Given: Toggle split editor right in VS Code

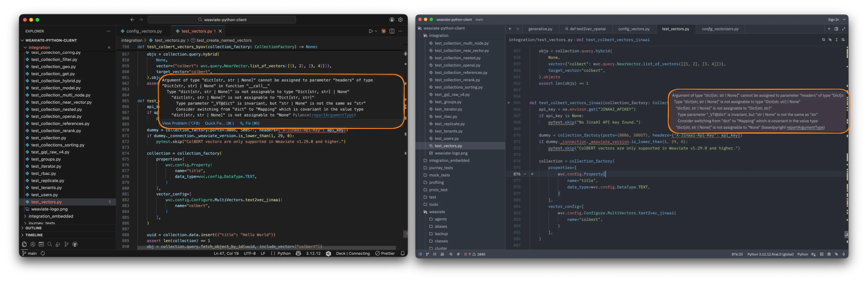Looking at the screenshot, I should [392, 31].
